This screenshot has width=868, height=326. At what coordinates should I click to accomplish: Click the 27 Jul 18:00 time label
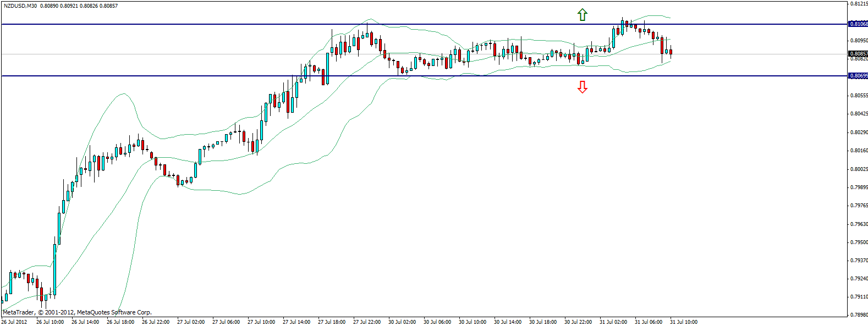(x=332, y=322)
